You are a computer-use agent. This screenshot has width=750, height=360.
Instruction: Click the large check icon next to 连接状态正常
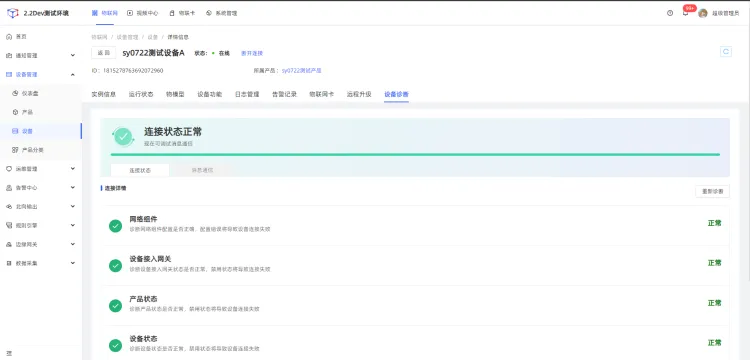coord(123,136)
